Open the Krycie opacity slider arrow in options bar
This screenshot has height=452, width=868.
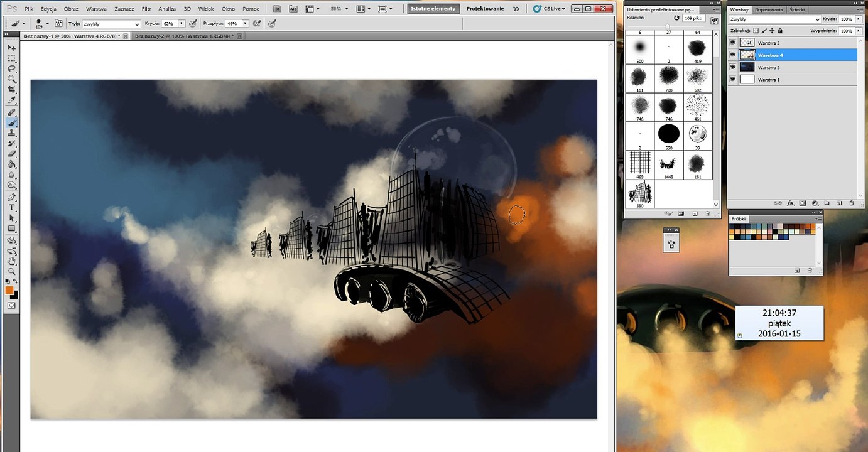point(182,23)
